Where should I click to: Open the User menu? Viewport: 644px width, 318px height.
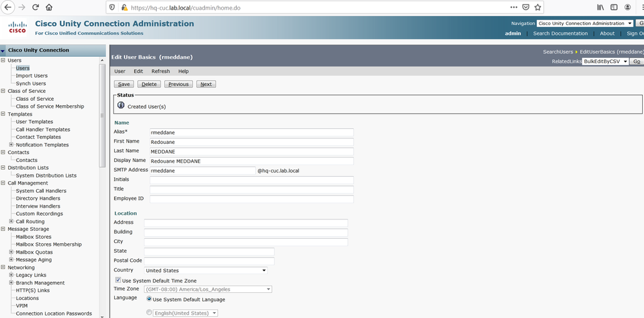pyautogui.click(x=119, y=71)
